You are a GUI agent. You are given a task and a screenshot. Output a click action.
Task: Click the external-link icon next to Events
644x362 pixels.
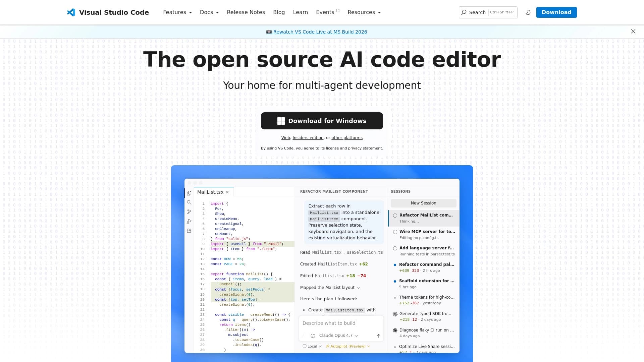tap(338, 10)
